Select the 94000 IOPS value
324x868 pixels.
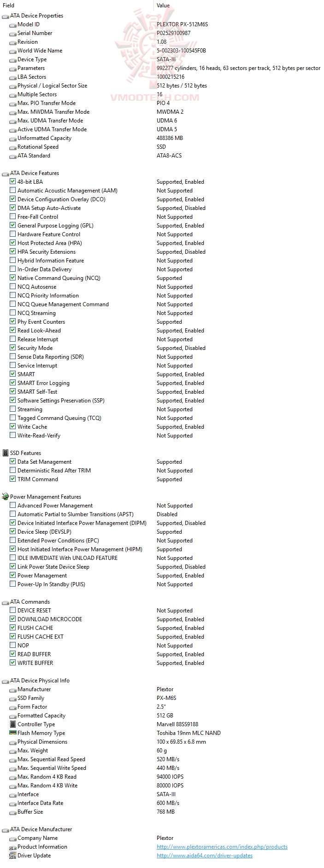point(170,777)
